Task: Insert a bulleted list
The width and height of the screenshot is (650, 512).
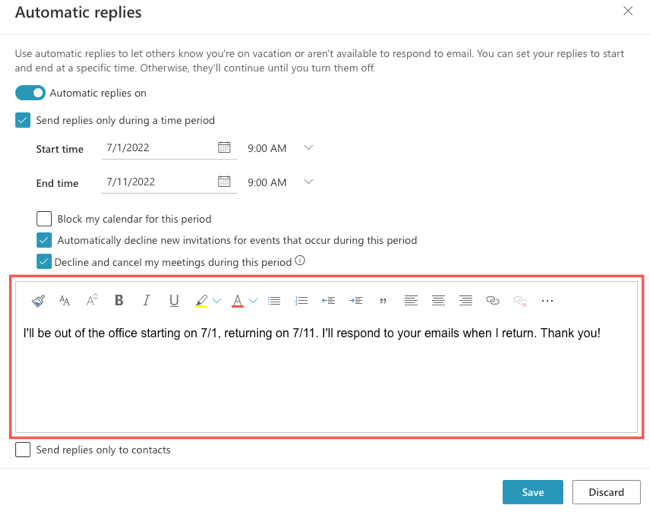Action: click(274, 301)
